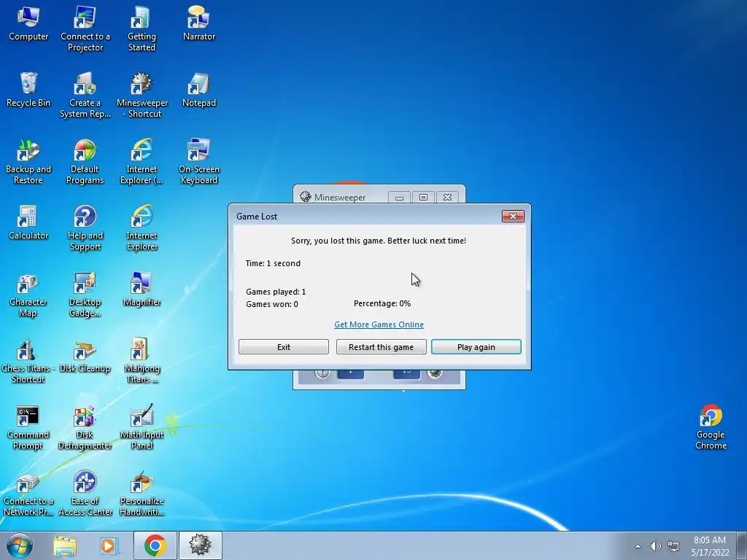Select the Character Map icon
The image size is (747, 560).
tap(28, 295)
